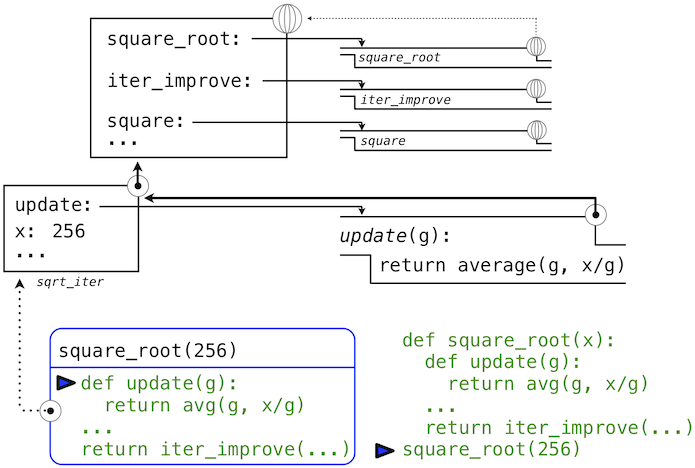Click the def square_root(x): code line
This screenshot has width=695, height=468.
[x=508, y=340]
